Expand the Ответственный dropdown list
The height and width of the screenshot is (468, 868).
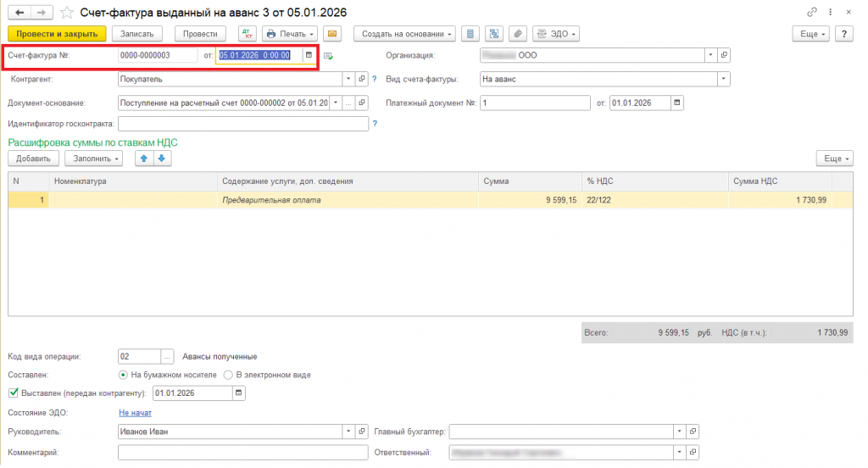(680, 452)
